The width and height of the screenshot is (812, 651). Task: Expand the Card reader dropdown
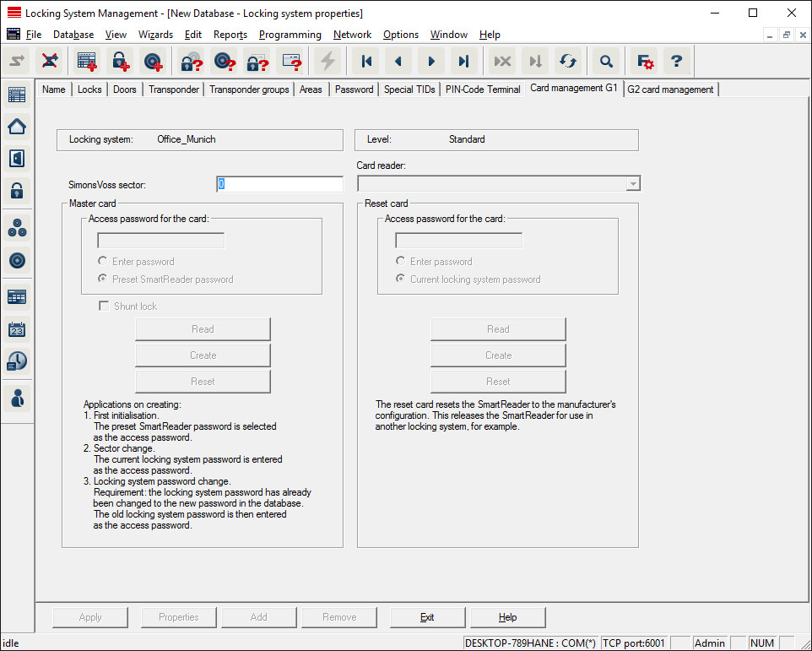tap(632, 184)
